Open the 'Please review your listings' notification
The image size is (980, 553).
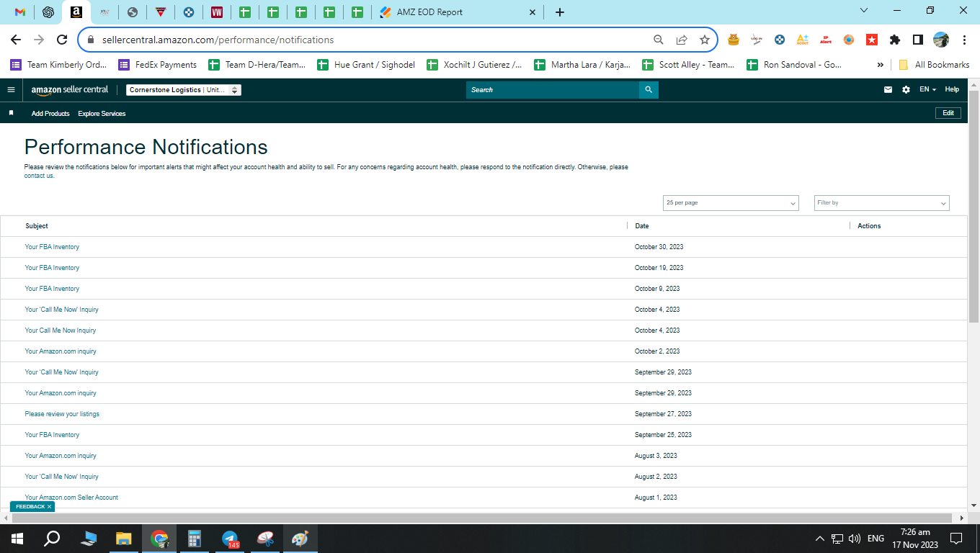[62, 414]
